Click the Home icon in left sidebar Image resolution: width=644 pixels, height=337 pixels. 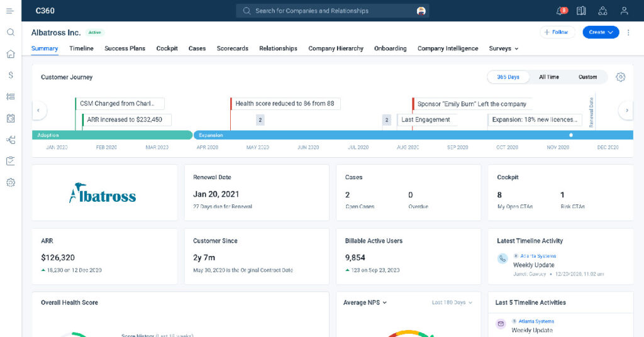pos(10,54)
